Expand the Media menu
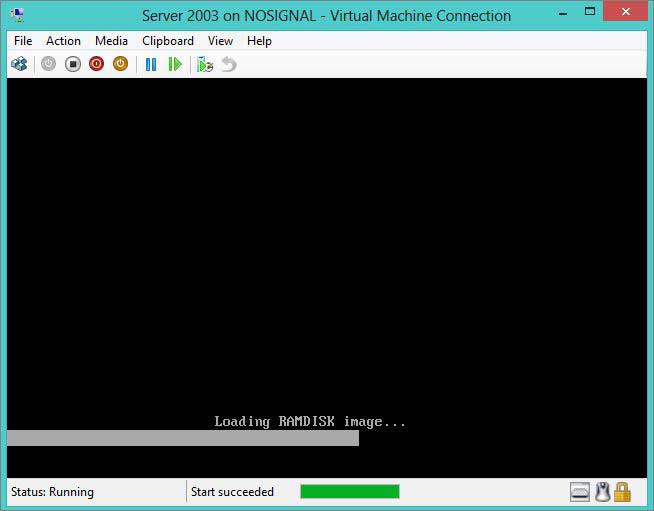Screen dimensions: 654x511 [111, 41]
